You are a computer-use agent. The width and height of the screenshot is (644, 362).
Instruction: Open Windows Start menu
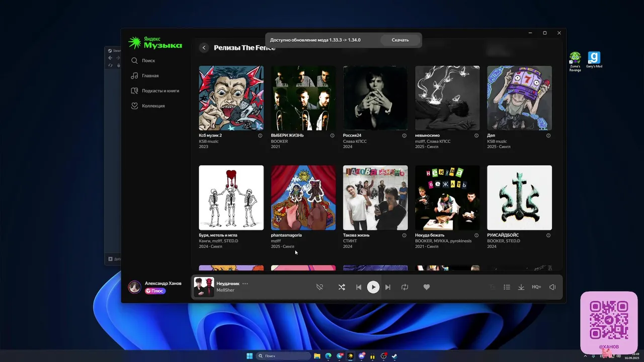(x=250, y=356)
